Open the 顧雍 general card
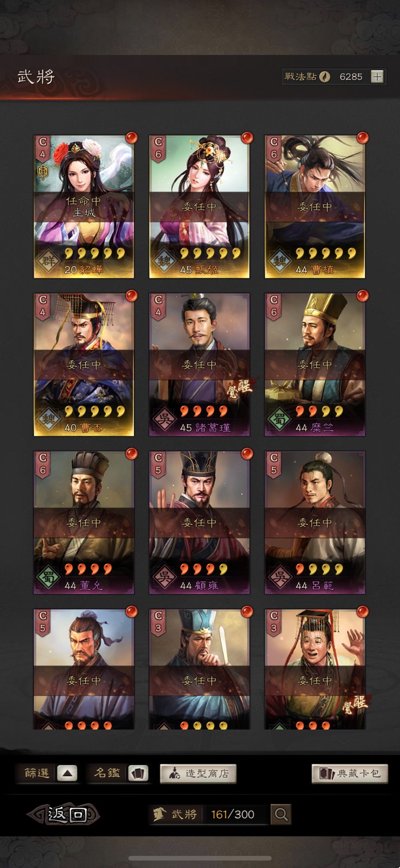The image size is (400, 868). point(199,523)
